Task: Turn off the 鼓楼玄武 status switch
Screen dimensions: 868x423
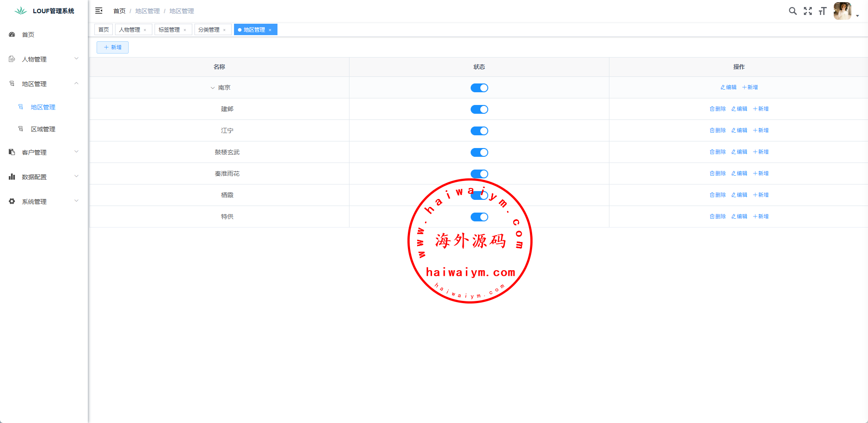Action: coord(479,152)
